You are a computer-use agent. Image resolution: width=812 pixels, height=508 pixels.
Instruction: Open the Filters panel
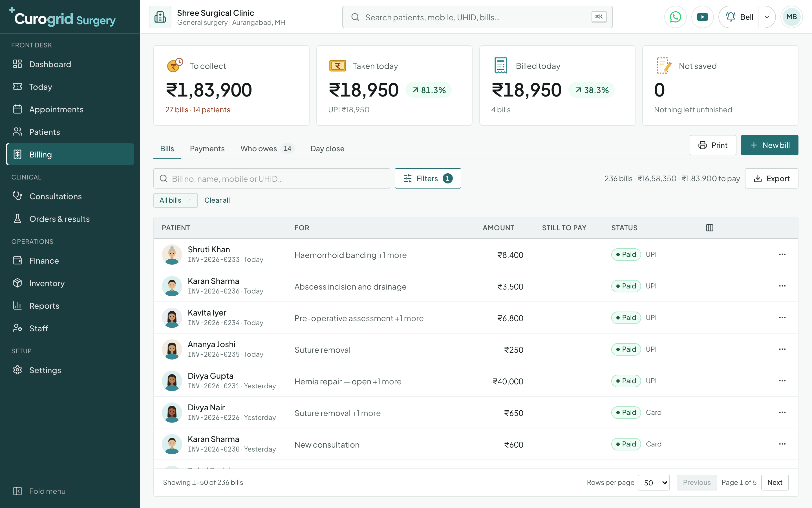pyautogui.click(x=428, y=178)
